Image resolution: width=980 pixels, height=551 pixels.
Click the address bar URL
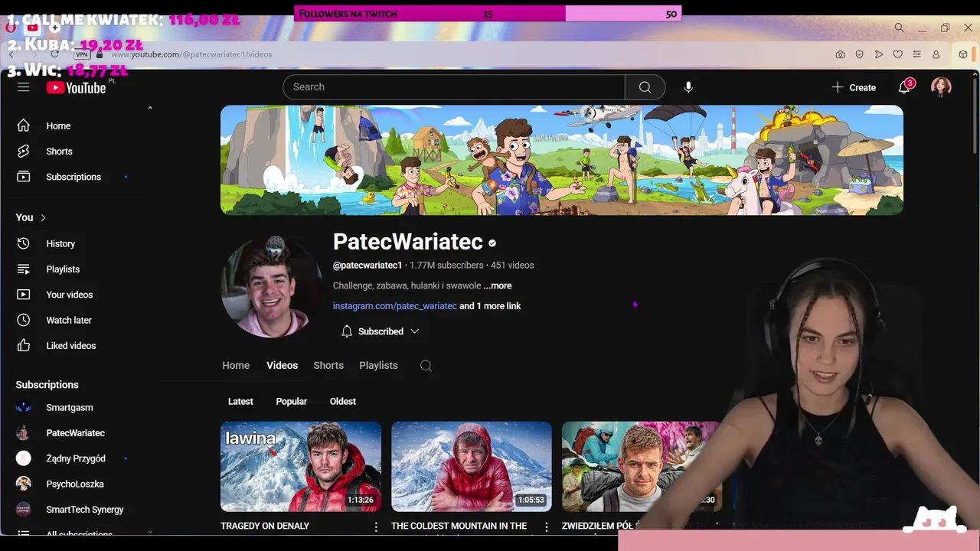[x=191, y=54]
